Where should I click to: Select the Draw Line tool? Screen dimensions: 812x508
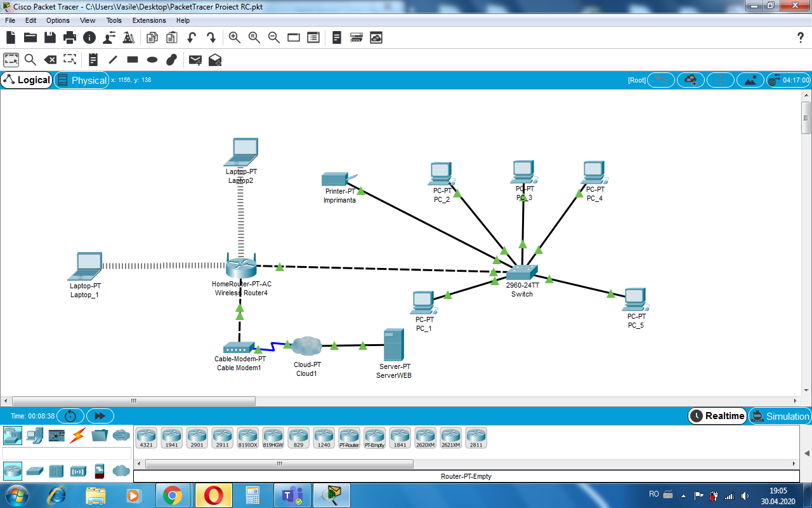(x=113, y=60)
